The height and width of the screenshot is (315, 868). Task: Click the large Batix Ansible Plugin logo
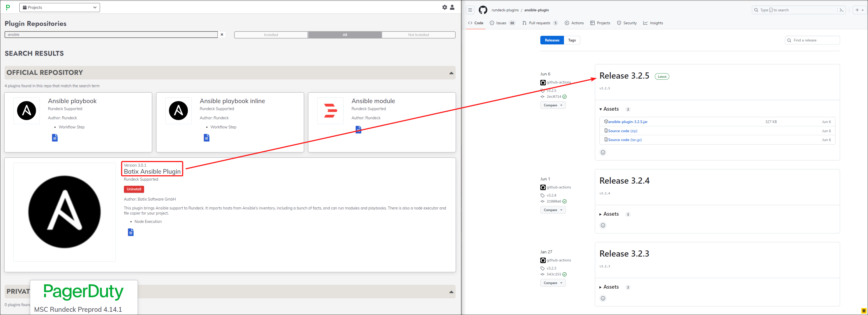coord(65,212)
